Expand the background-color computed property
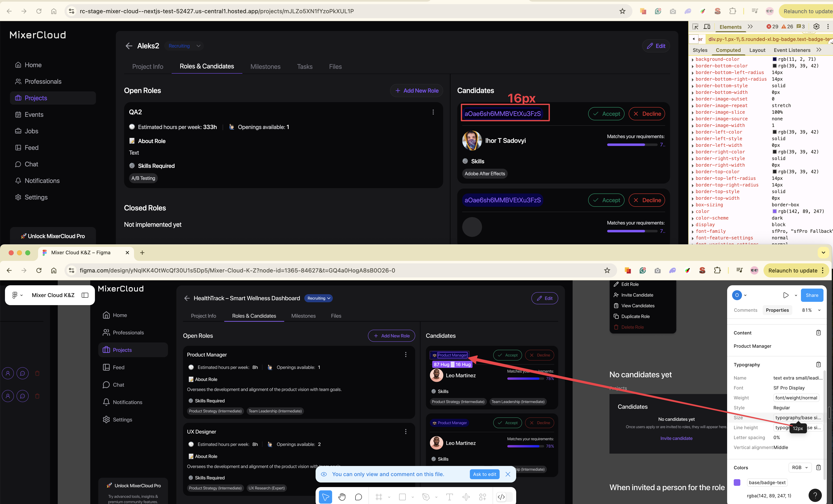833x504 pixels. point(693,60)
